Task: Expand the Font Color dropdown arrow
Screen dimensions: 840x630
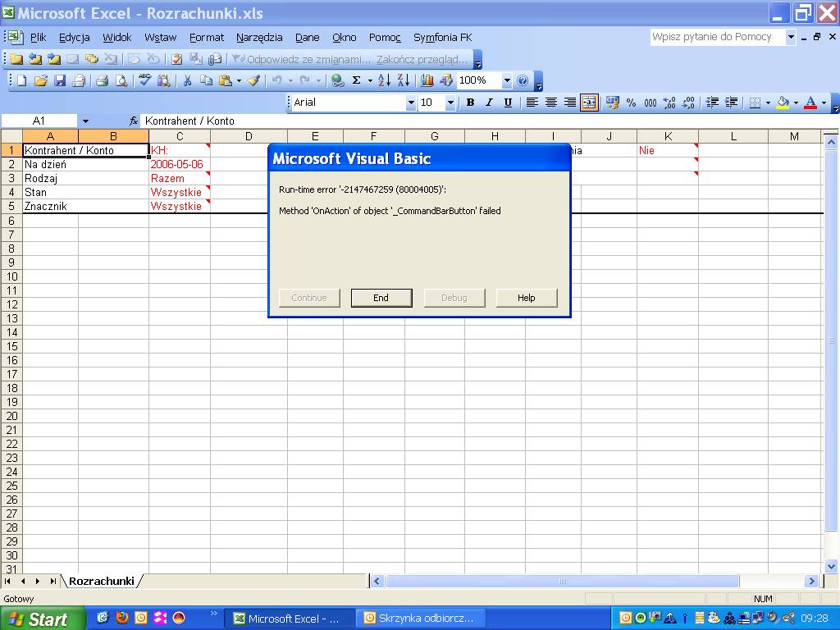Action: pyautogui.click(x=824, y=103)
